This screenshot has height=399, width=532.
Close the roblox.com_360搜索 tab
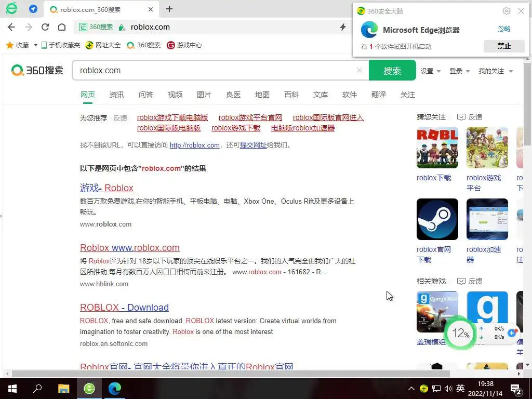pos(151,9)
